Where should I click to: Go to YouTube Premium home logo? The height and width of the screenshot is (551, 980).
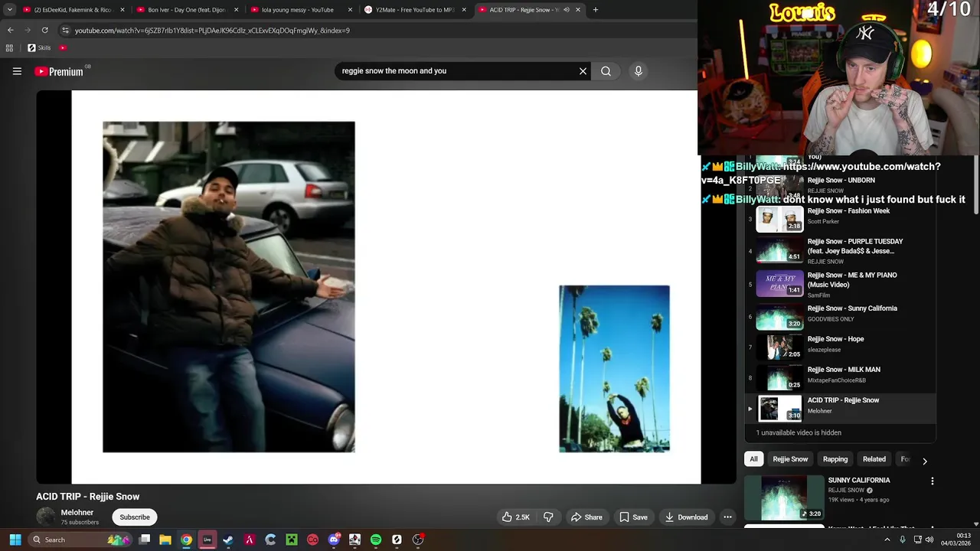pos(59,71)
